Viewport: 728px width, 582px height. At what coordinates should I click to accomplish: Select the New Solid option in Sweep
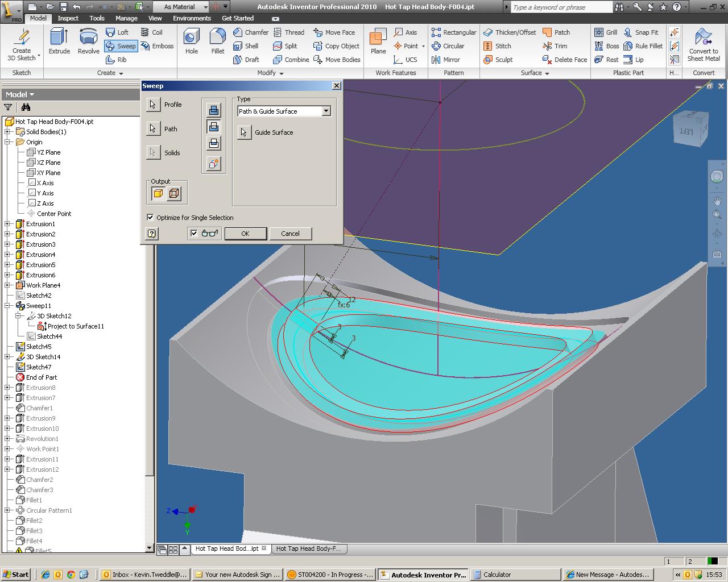(x=213, y=164)
